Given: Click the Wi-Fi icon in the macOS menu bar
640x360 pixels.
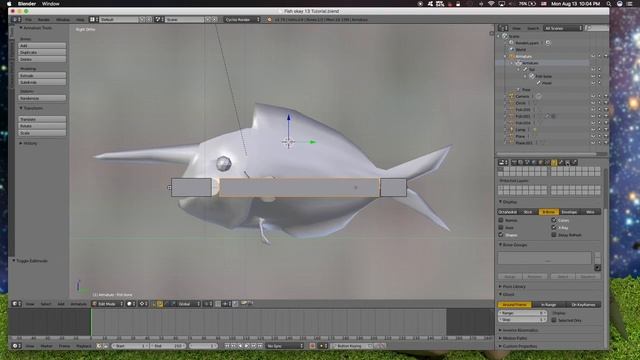Looking at the screenshot, I should 491,4.
